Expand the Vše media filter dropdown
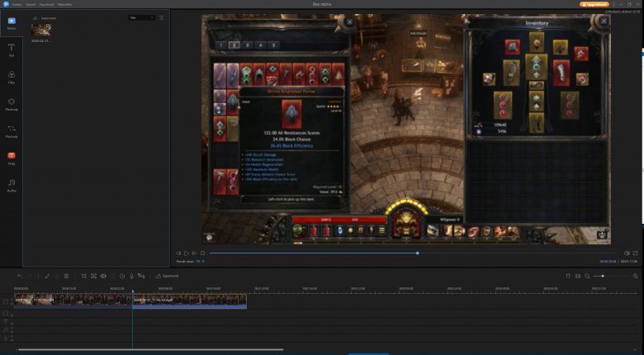644x355 pixels. click(x=141, y=17)
